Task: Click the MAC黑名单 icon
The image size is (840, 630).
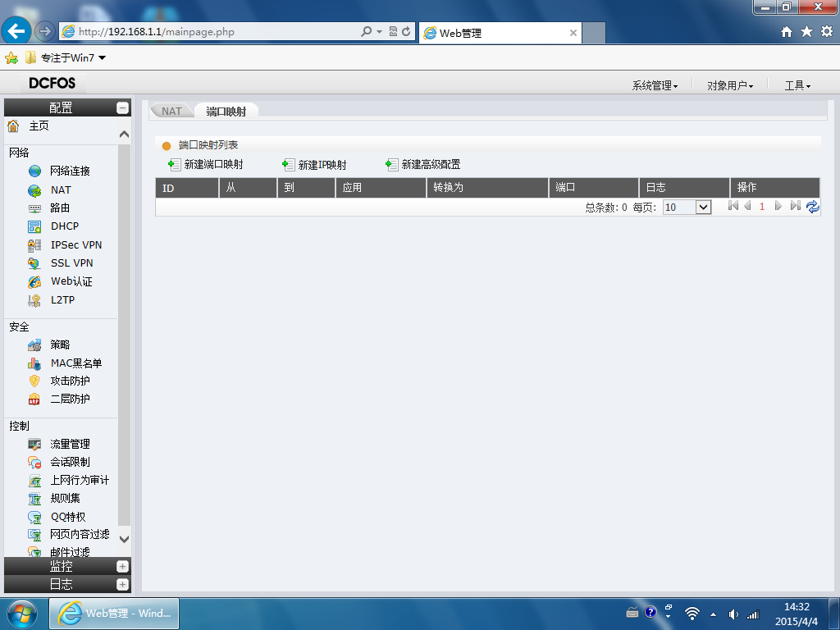Action: (x=34, y=363)
